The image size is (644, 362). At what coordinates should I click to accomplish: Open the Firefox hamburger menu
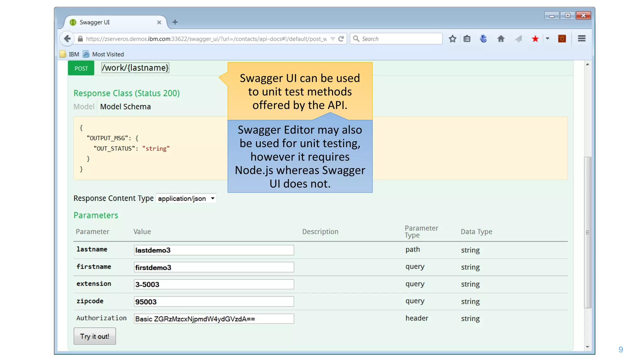(582, 39)
